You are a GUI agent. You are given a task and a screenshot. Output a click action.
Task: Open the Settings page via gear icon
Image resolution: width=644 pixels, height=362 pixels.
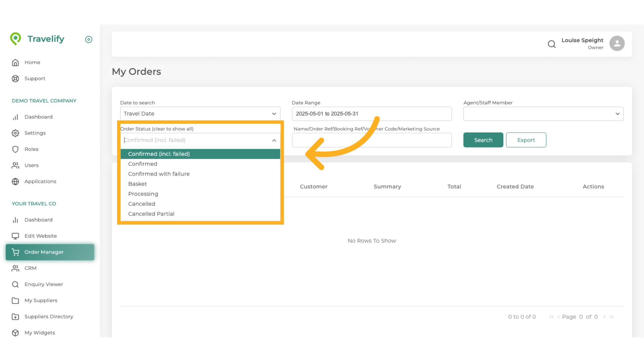[x=15, y=133]
